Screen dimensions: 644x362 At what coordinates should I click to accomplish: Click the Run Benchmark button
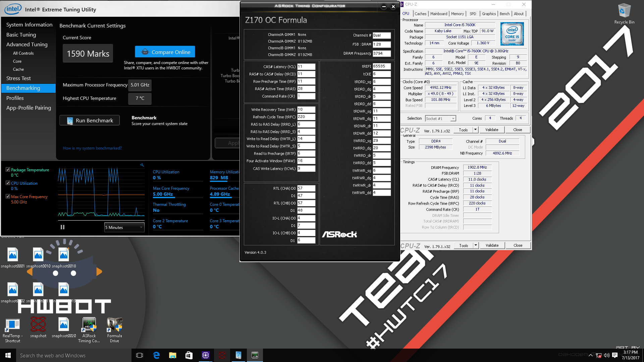90,120
